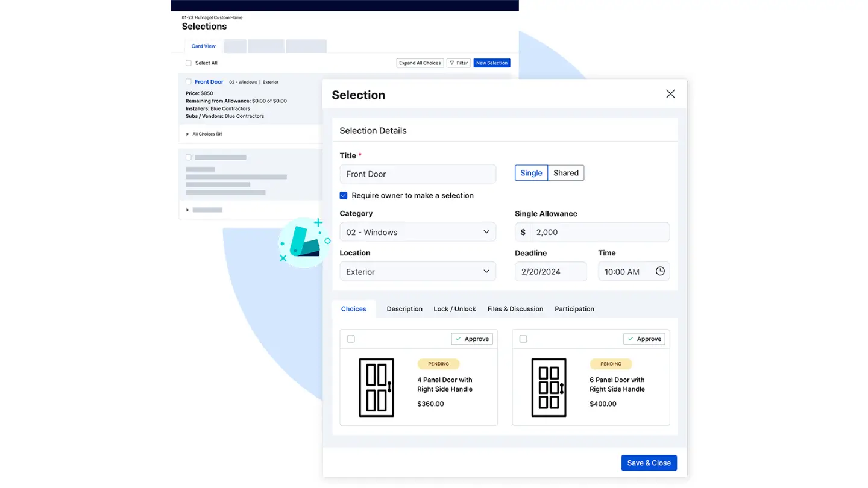Open the Front Door selection link
868x488 pixels.
click(x=209, y=81)
